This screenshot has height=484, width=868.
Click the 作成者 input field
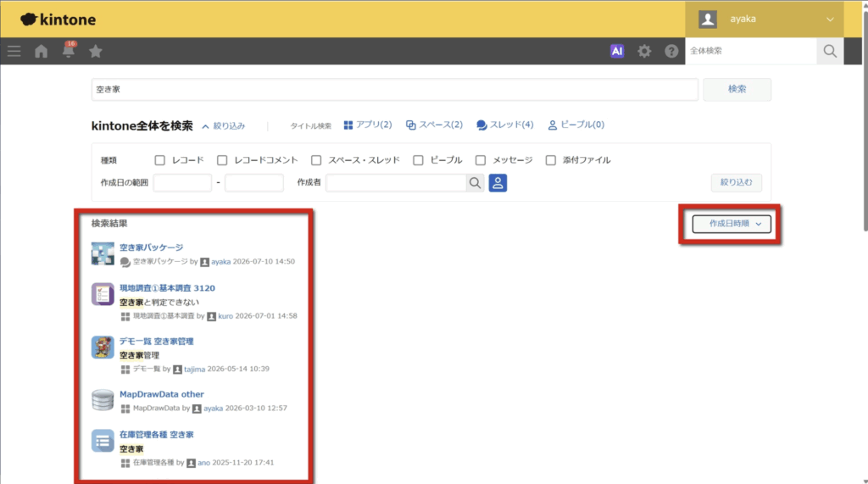[396, 183]
